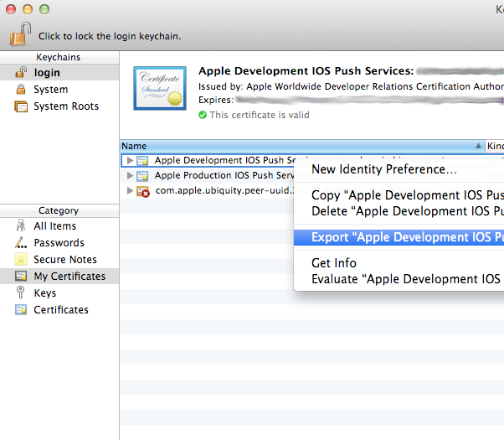Click the Passwords pencil icon
Viewport: 504px width, 440px height.
coord(21,243)
